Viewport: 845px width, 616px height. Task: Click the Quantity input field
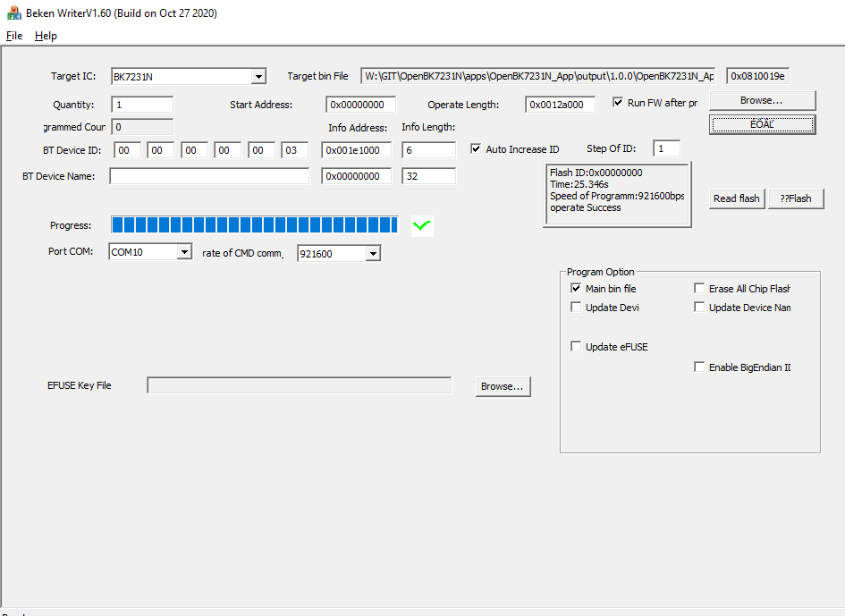(x=142, y=105)
